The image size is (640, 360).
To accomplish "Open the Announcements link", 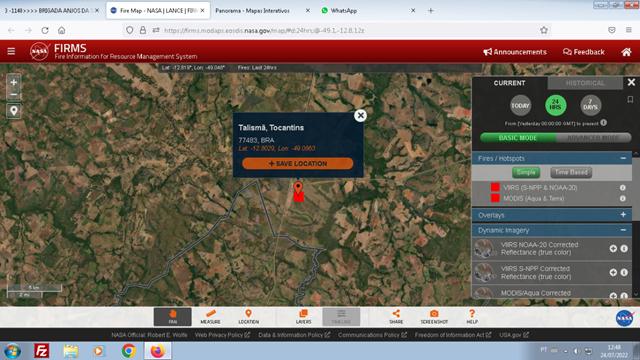I will tap(515, 52).
